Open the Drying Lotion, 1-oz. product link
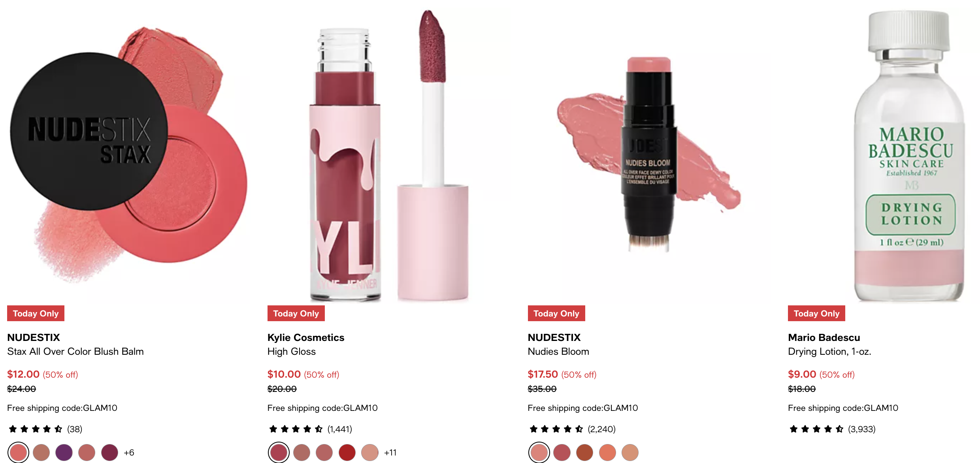The width and height of the screenshot is (980, 463). (829, 352)
